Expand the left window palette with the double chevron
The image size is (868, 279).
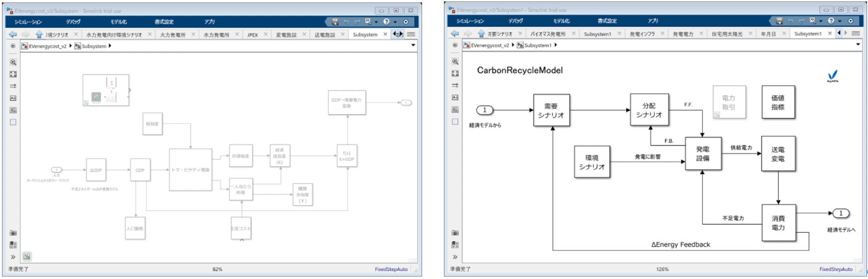coord(13,257)
